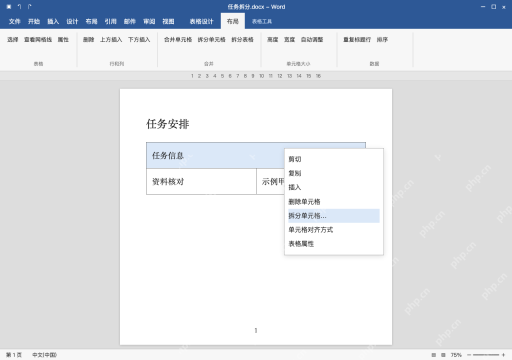Open the 文件 tab
The image size is (512, 360).
15,21
